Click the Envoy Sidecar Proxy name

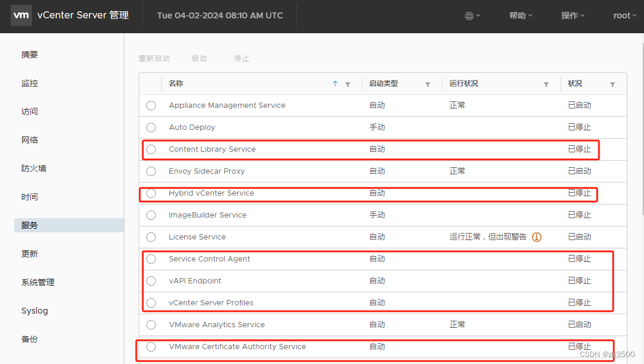pyautogui.click(x=207, y=171)
